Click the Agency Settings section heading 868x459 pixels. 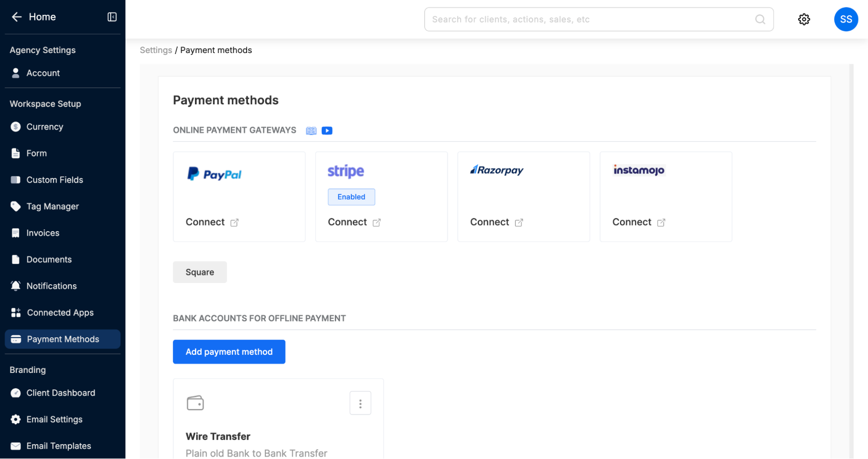43,50
